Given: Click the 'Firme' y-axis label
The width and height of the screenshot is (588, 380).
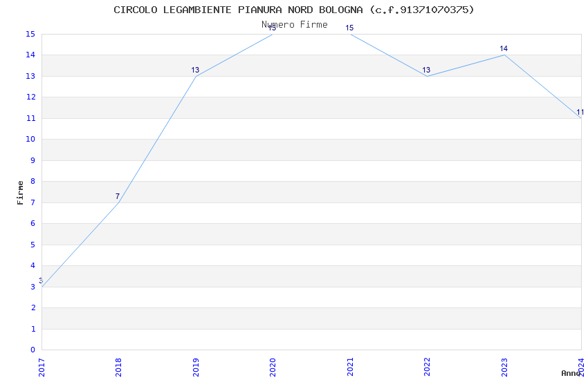Looking at the screenshot, I should coord(20,193).
